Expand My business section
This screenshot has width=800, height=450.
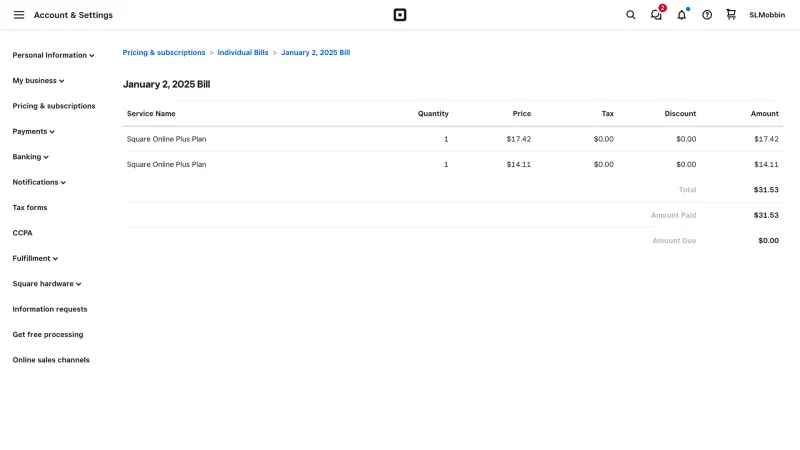coord(38,81)
